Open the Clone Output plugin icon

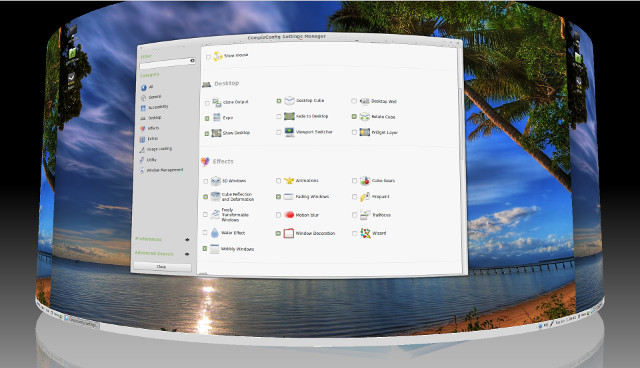(x=217, y=102)
